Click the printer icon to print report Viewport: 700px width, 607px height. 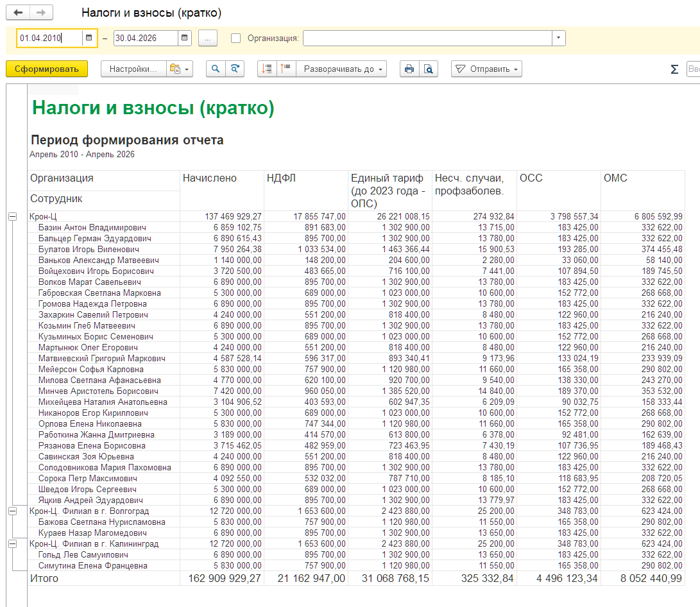409,69
